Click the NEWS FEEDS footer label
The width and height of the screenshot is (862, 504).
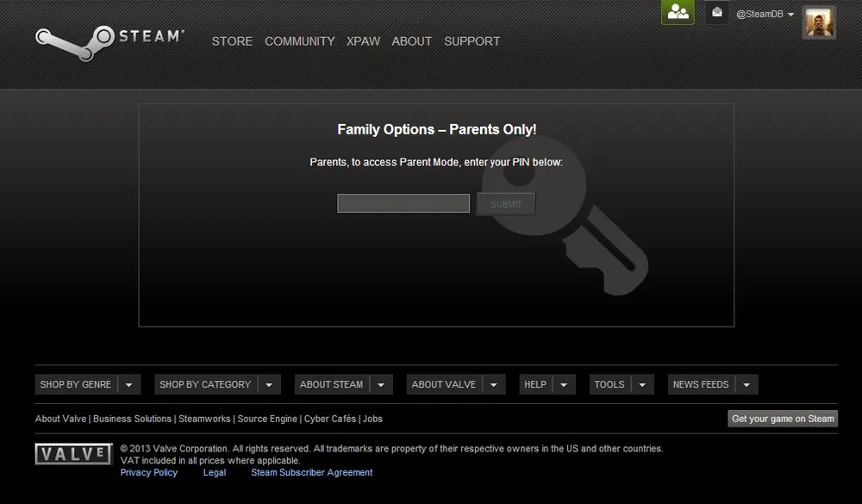(700, 385)
